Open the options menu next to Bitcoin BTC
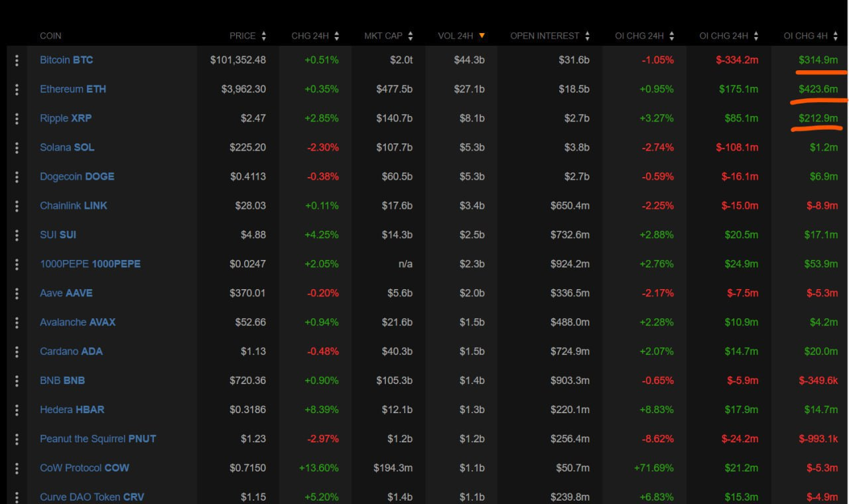 [x=16, y=60]
